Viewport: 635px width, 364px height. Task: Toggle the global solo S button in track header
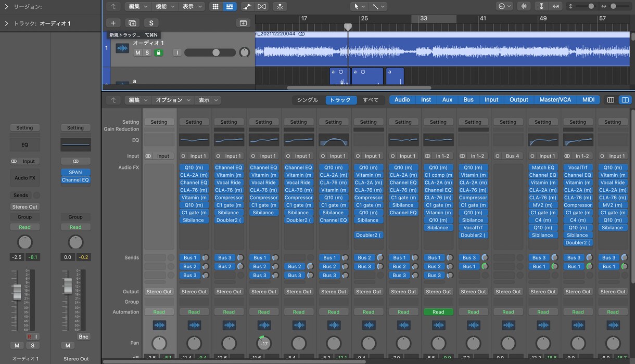point(151,23)
